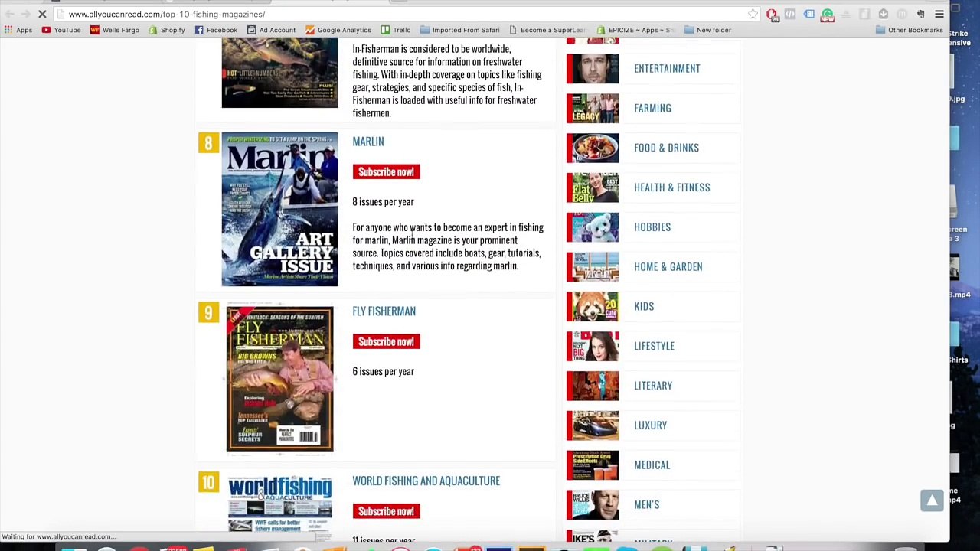Open the Hobbies category
The height and width of the screenshot is (551, 980).
pyautogui.click(x=652, y=227)
